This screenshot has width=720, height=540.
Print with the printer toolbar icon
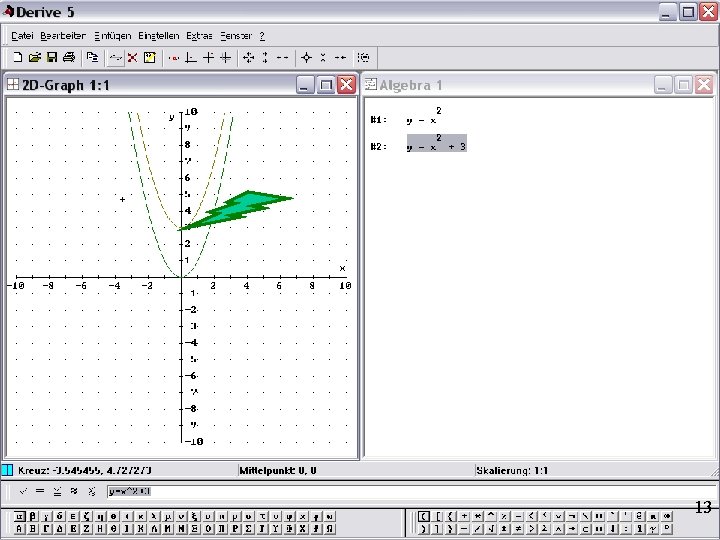tap(69, 57)
